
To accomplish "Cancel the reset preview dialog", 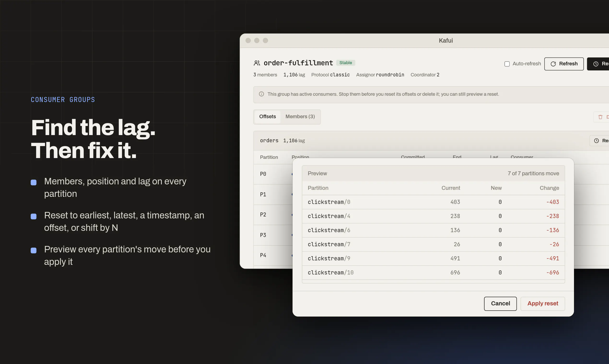I will pos(500,304).
